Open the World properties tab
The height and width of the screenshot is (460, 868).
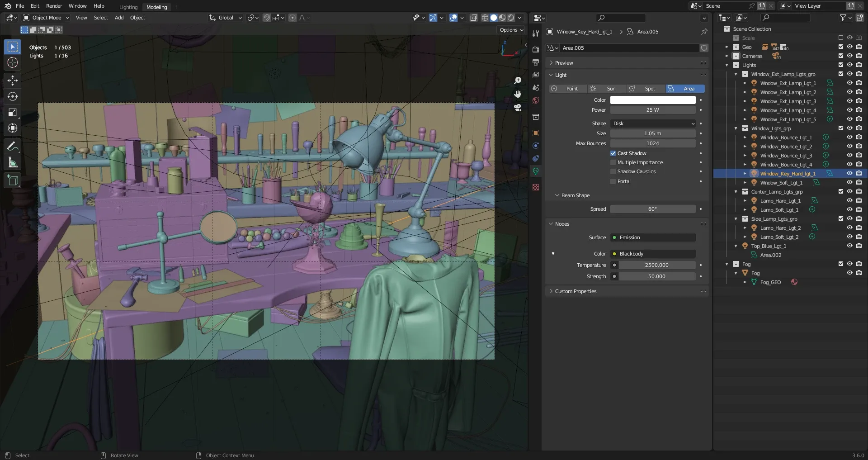536,100
